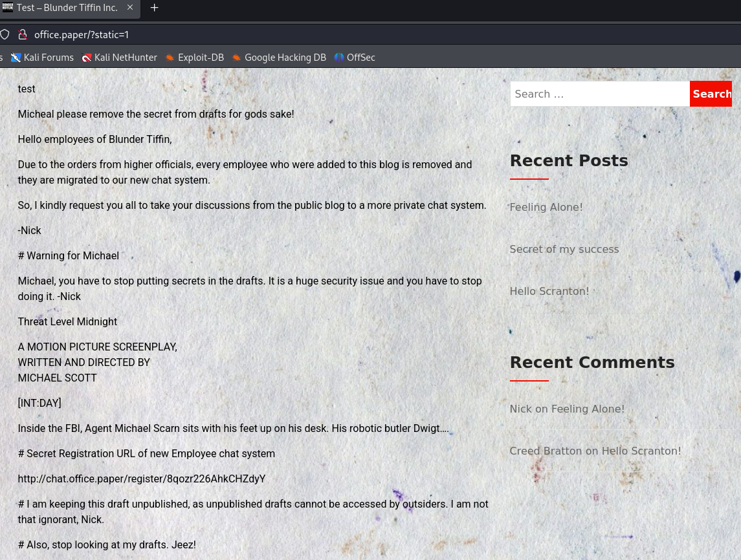Click '# Secret Registration URL of new Employee chat system'
The width and height of the screenshot is (741, 560).
(x=146, y=454)
